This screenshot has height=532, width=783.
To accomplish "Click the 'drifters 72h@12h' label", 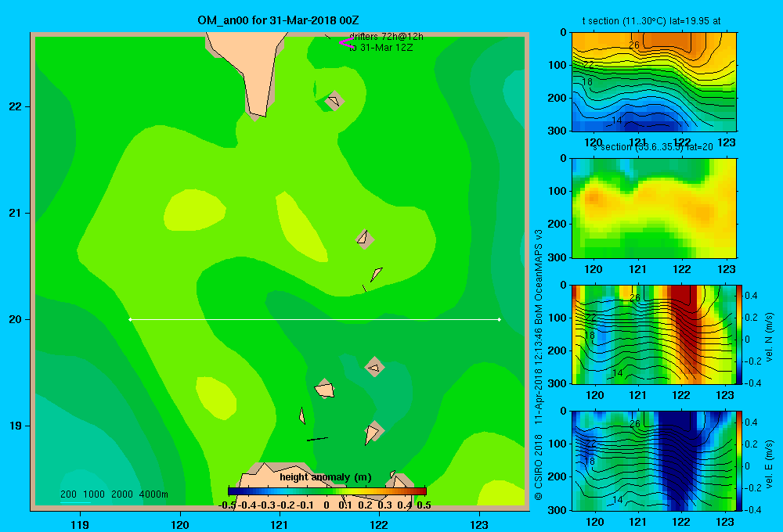I will point(386,37).
